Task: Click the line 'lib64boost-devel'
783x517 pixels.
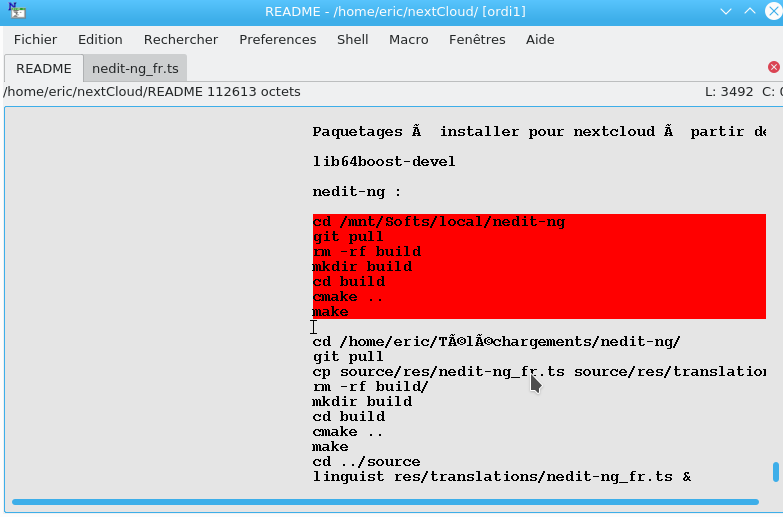Action: (x=384, y=162)
